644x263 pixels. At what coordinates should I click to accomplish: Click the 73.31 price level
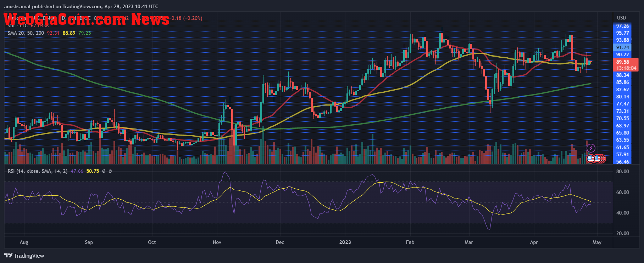(623, 111)
